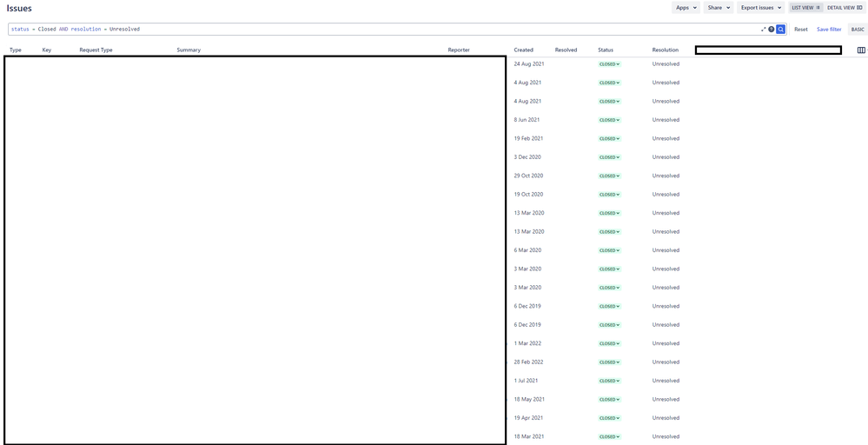The height and width of the screenshot is (445, 868).
Task: Sort by the Key column header
Action: click(x=47, y=50)
